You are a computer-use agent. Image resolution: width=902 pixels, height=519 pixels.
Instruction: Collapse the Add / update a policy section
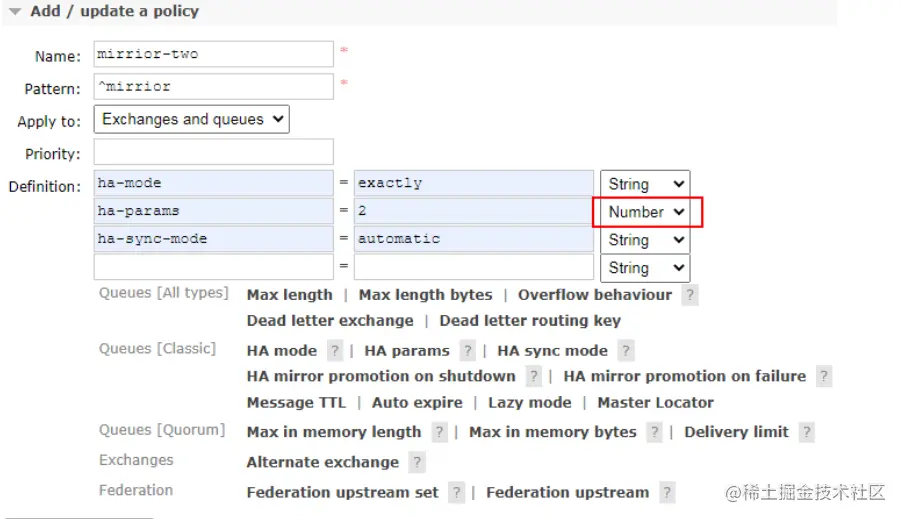105,11
